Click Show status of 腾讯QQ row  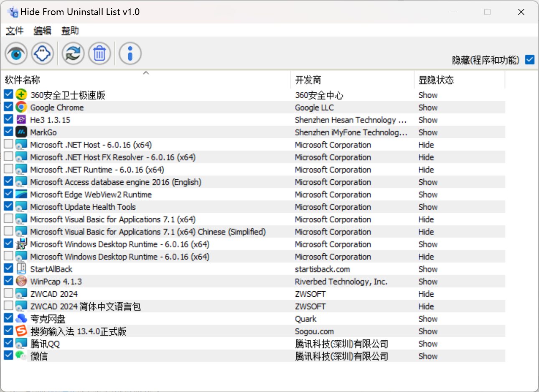click(428, 344)
